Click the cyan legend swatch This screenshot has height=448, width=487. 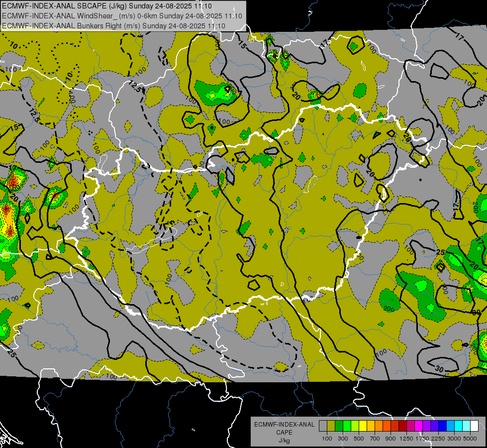(x=459, y=426)
